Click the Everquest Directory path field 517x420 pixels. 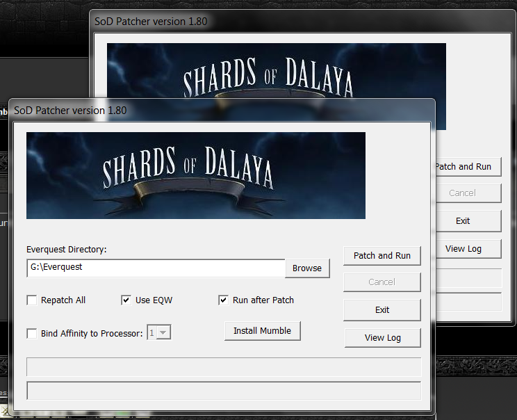[156, 268]
